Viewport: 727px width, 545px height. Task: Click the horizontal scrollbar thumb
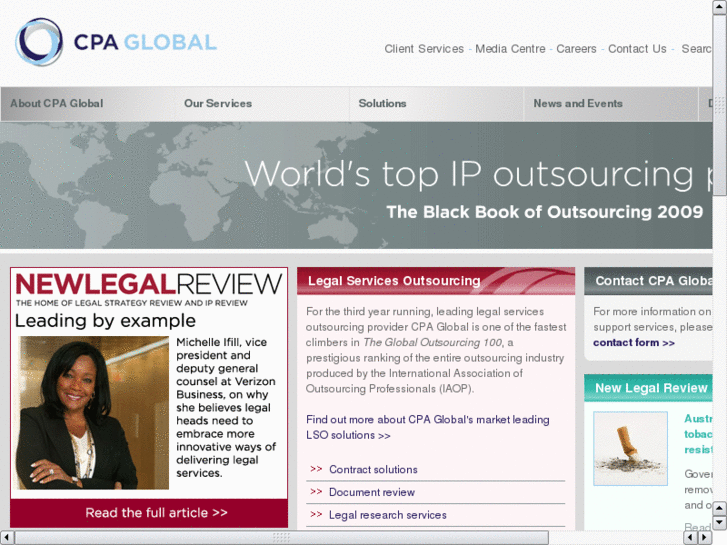coord(281,538)
